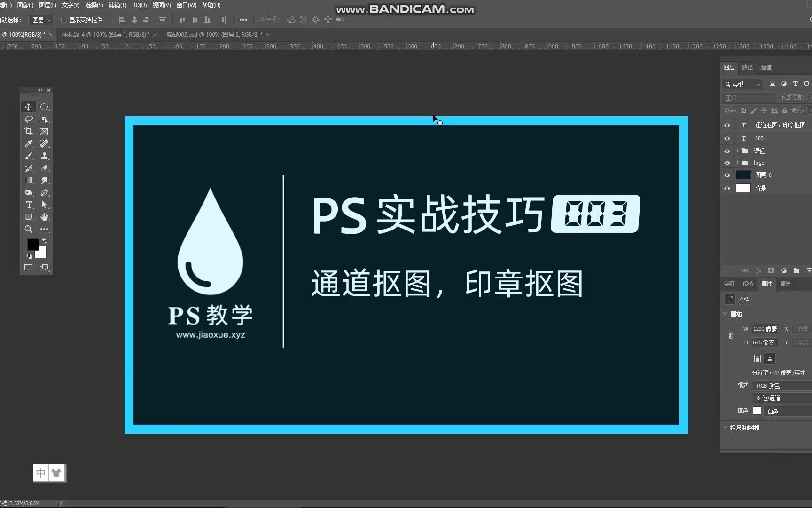The height and width of the screenshot is (508, 812).
Task: Open the 白色 fill dropdown
Action: click(788, 411)
